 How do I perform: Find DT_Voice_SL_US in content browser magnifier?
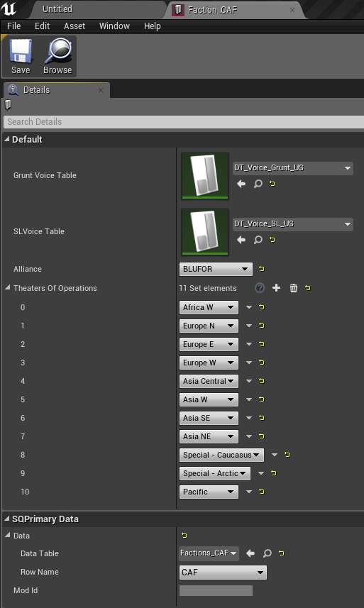[258, 240]
